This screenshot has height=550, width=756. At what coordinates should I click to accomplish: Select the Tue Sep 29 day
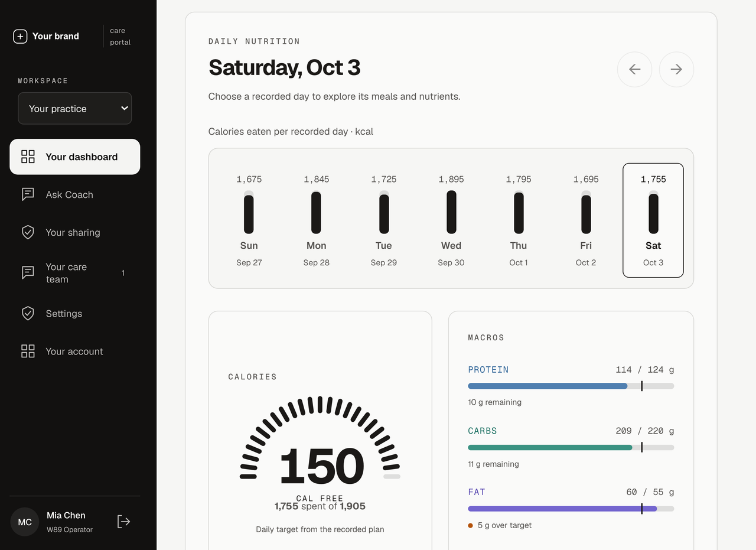(384, 220)
